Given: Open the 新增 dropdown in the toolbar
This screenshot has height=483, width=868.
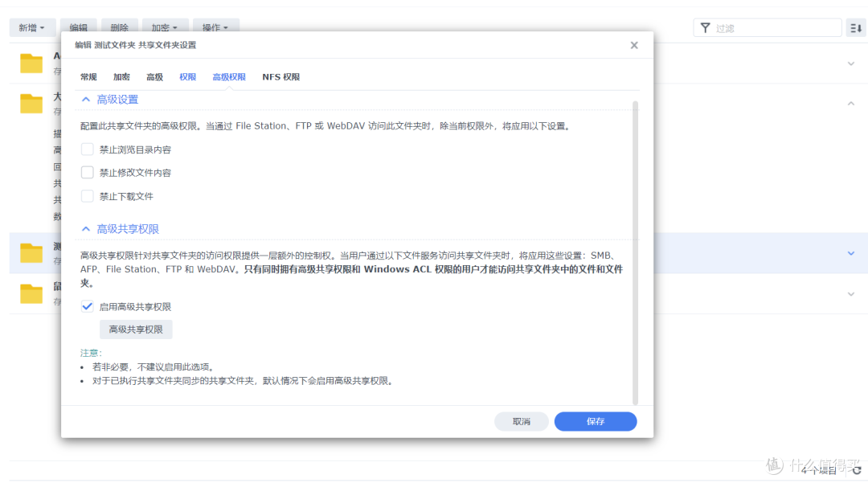Looking at the screenshot, I should [31, 27].
